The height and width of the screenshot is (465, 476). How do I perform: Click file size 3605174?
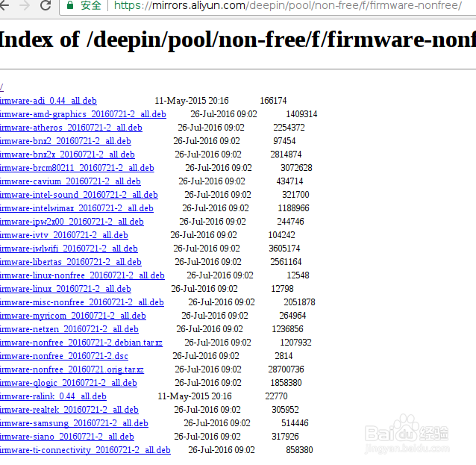[284, 249]
